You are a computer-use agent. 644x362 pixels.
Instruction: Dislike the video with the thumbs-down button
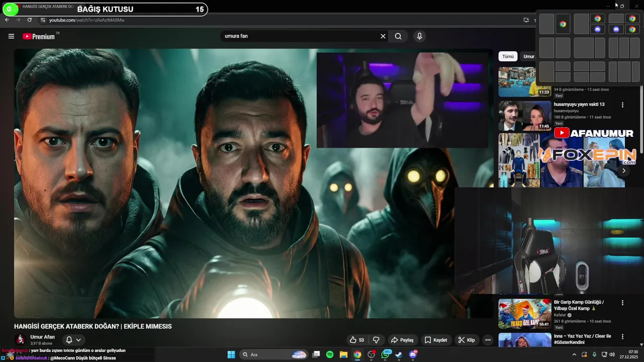click(x=376, y=340)
